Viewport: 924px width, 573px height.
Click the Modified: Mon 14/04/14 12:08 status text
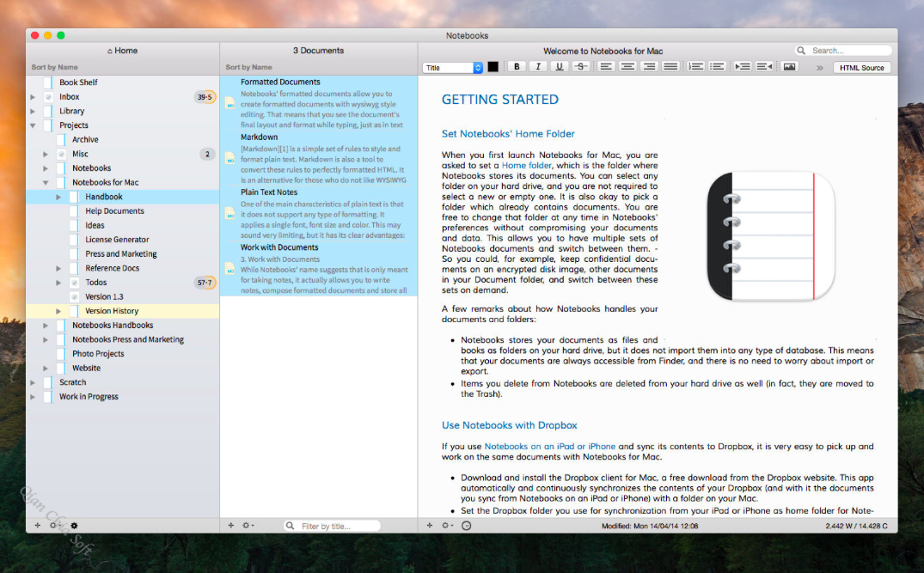(650, 526)
